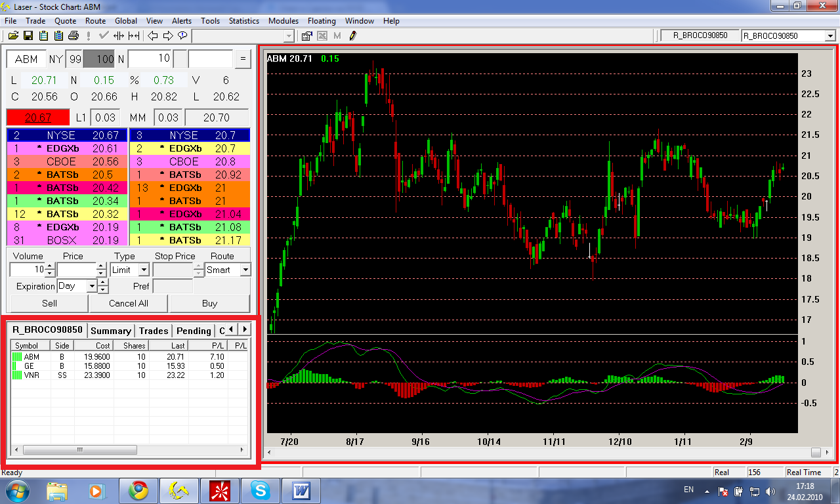The image size is (840, 504).
Task: Show hidden system tray icons
Action: click(707, 491)
